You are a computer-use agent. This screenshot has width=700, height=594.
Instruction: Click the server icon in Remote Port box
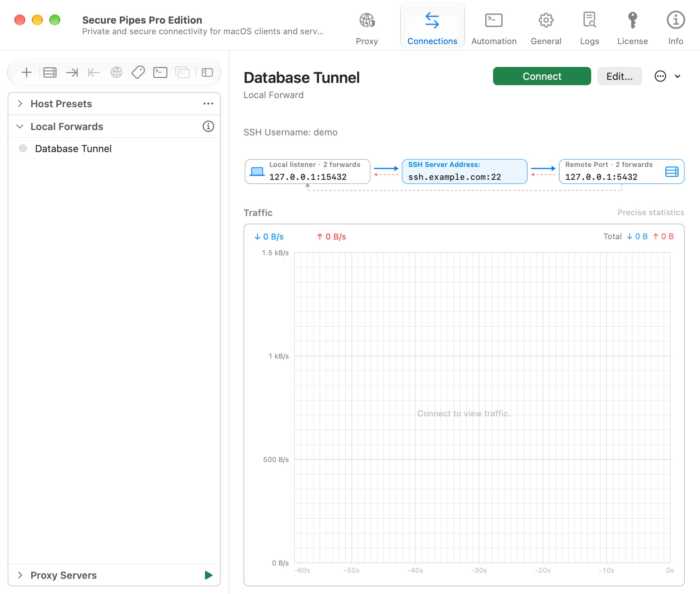point(672,172)
